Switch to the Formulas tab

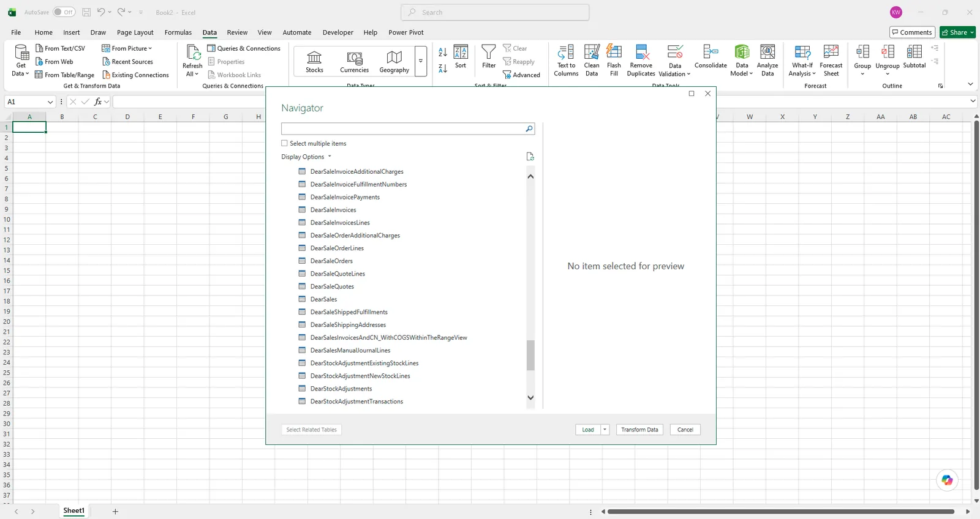(178, 32)
